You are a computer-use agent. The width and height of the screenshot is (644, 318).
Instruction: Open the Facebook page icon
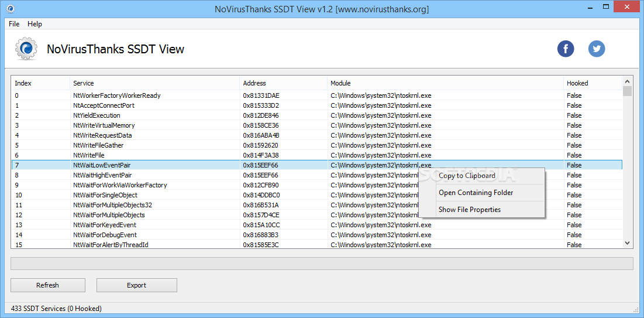coord(566,49)
